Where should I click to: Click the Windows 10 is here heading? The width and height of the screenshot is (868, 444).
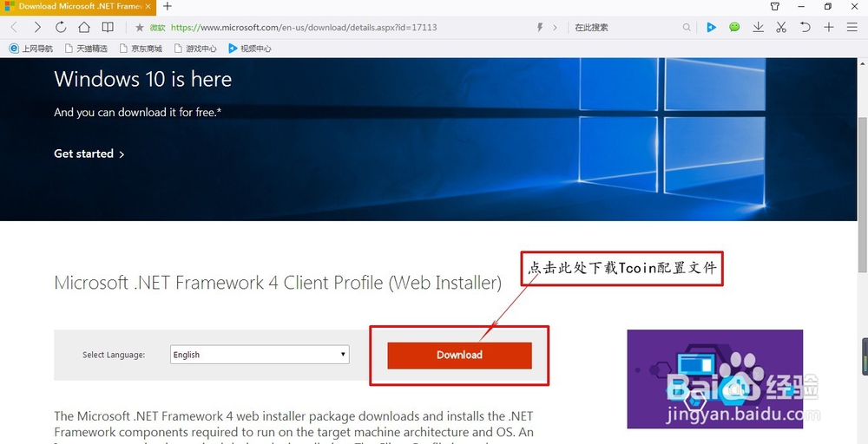tap(143, 79)
